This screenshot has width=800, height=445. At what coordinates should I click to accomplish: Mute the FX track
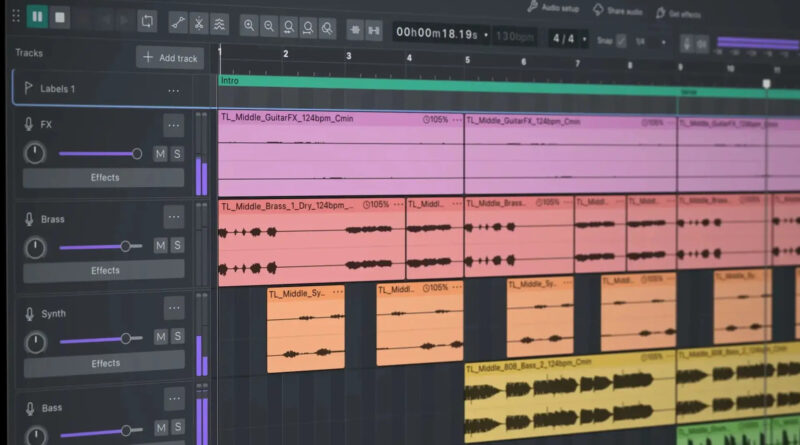point(160,154)
